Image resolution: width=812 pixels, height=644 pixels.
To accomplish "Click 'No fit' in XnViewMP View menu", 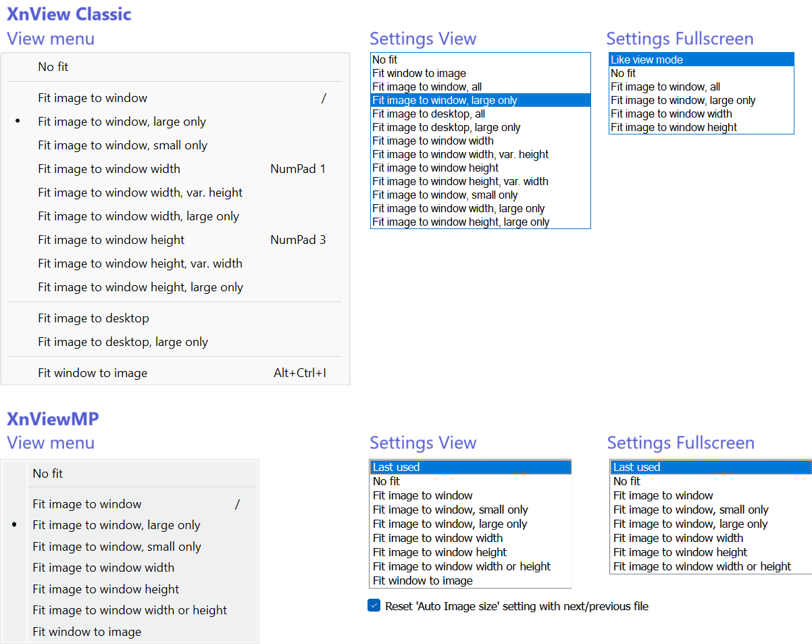I will point(47,474).
